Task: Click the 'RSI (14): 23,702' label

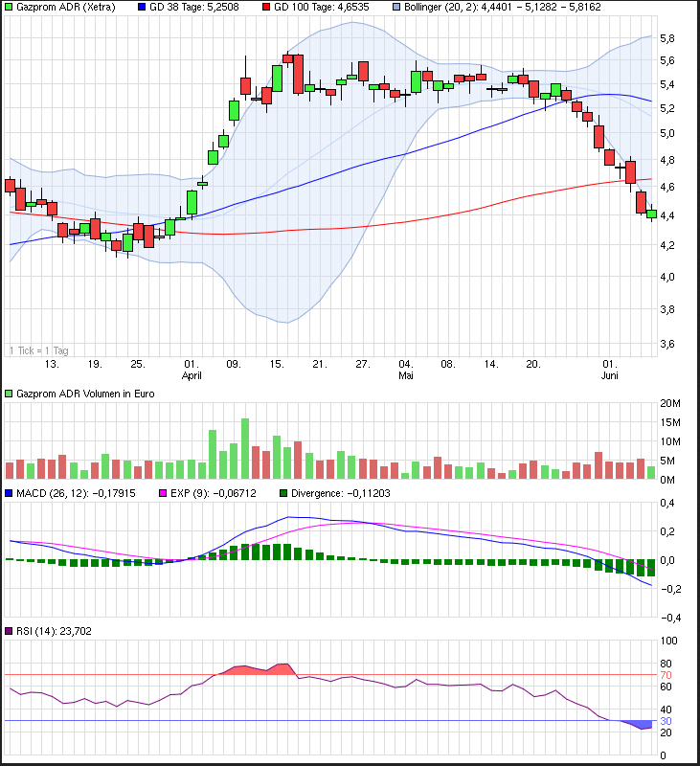Action: (x=54, y=631)
